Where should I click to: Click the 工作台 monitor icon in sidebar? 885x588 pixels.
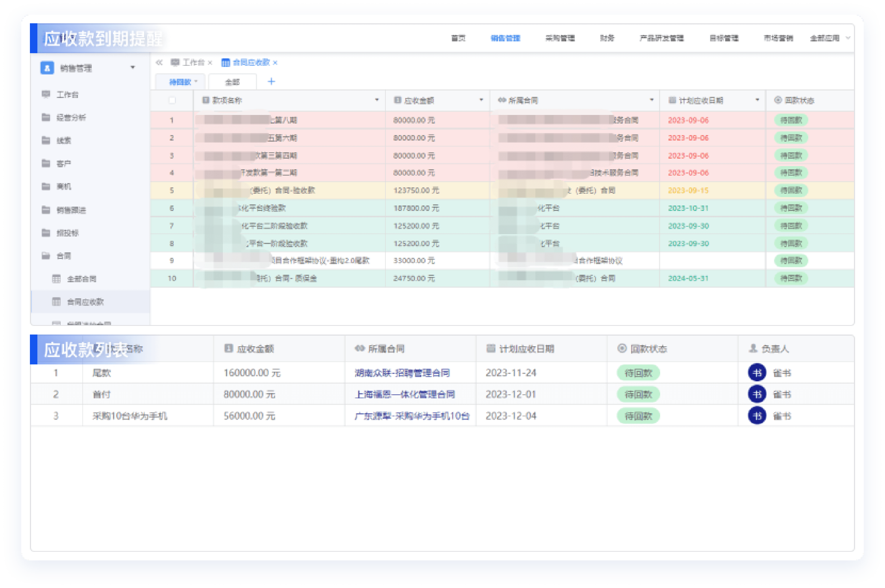(x=46, y=94)
